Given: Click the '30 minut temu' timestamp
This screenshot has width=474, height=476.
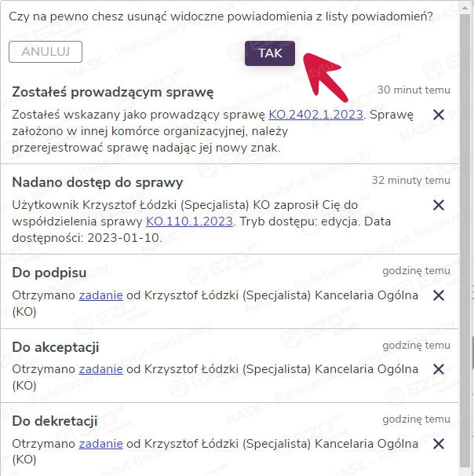Looking at the screenshot, I should tap(414, 90).
